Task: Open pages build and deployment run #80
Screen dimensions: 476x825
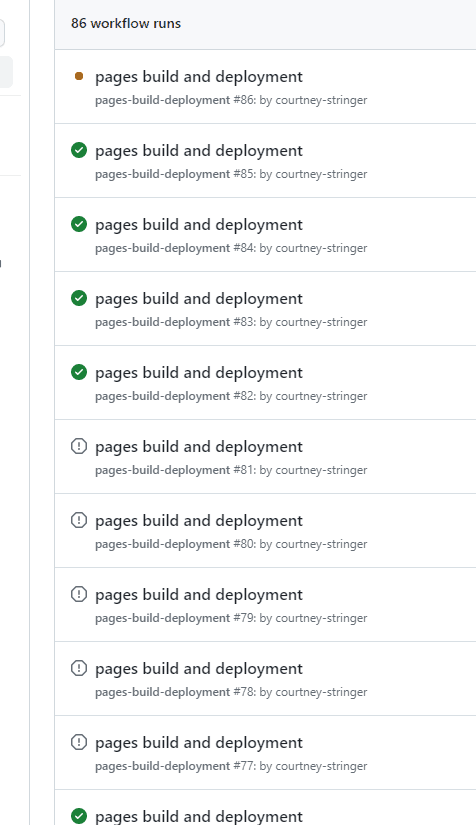Action: click(199, 521)
